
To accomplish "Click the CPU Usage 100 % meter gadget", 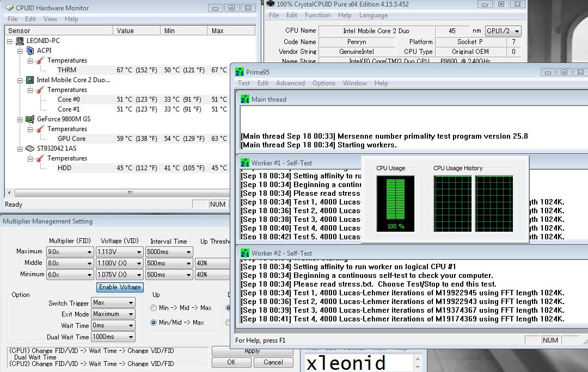I will click(x=395, y=204).
